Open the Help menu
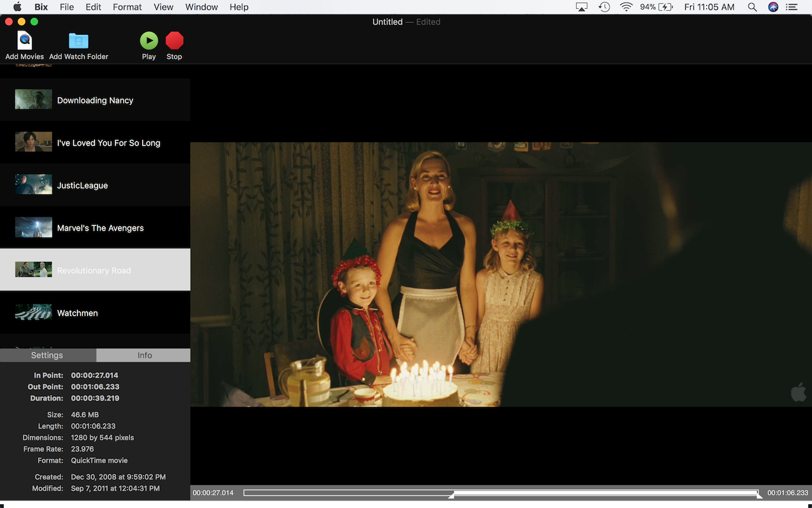This screenshot has width=812, height=508. pos(239,7)
